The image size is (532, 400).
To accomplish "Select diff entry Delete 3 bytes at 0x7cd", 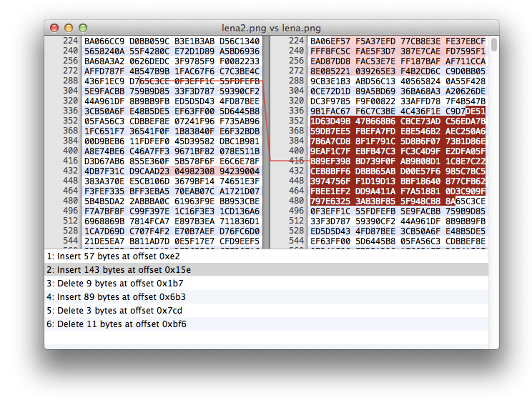I will (x=266, y=311).
